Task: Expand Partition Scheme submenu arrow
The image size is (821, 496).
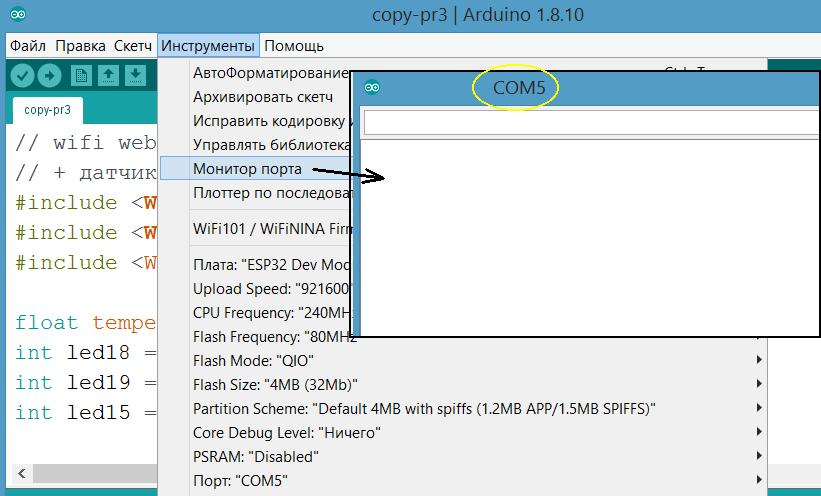Action: [x=759, y=408]
